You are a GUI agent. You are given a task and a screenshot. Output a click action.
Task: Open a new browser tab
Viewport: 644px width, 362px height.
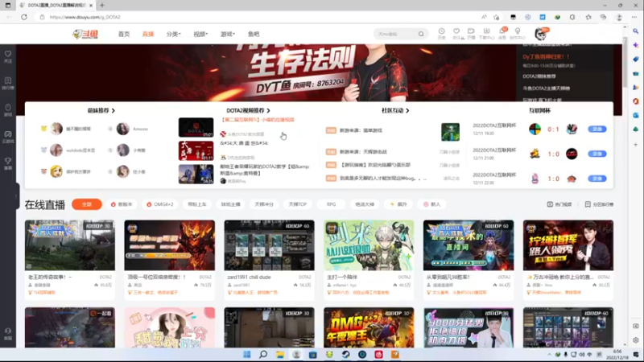[x=102, y=6]
